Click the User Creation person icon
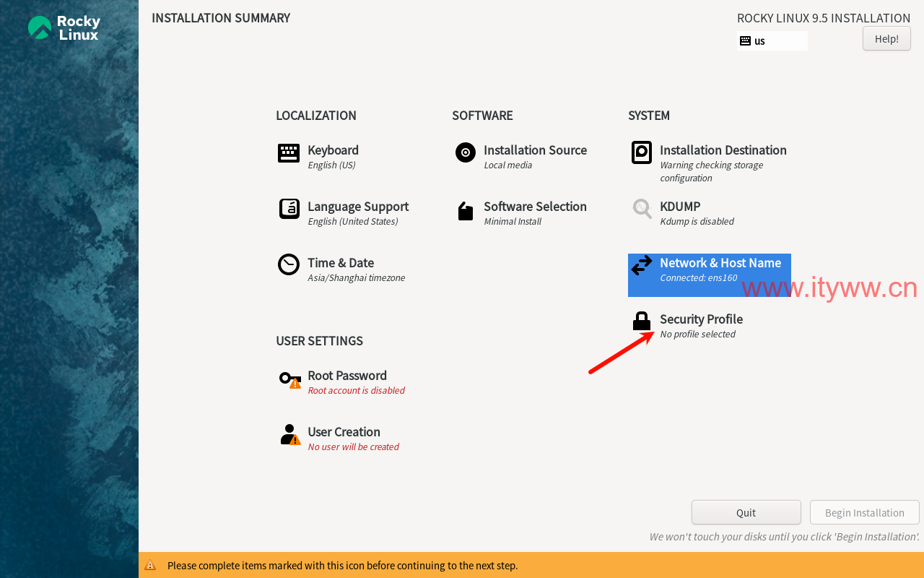 point(289,434)
